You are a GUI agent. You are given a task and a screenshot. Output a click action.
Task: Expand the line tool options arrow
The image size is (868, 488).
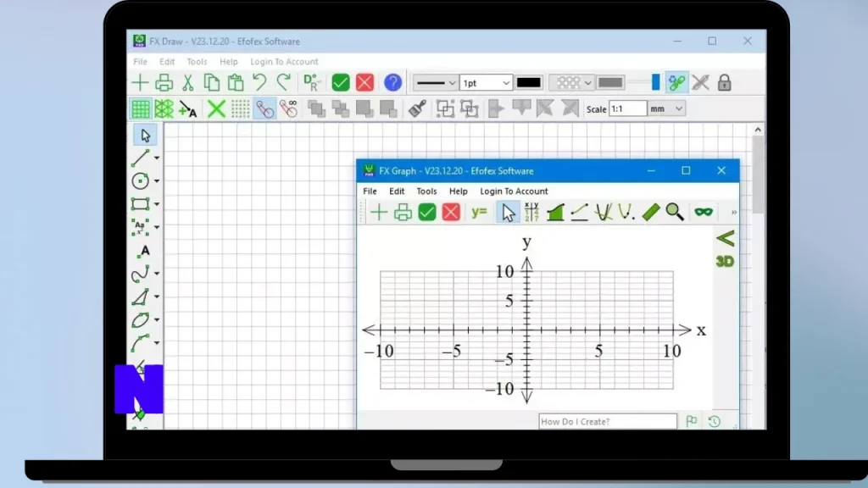[x=157, y=158]
